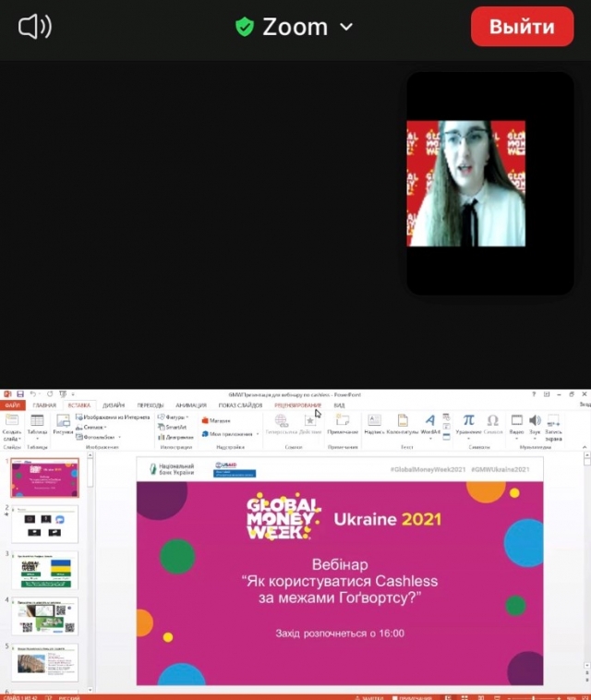Toggle ЗАМЕТКИ notes in status bar
The image size is (591, 700).
(369, 697)
